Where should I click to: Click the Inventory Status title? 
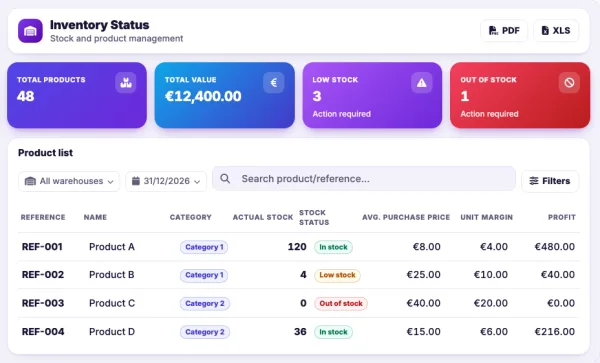(99, 25)
